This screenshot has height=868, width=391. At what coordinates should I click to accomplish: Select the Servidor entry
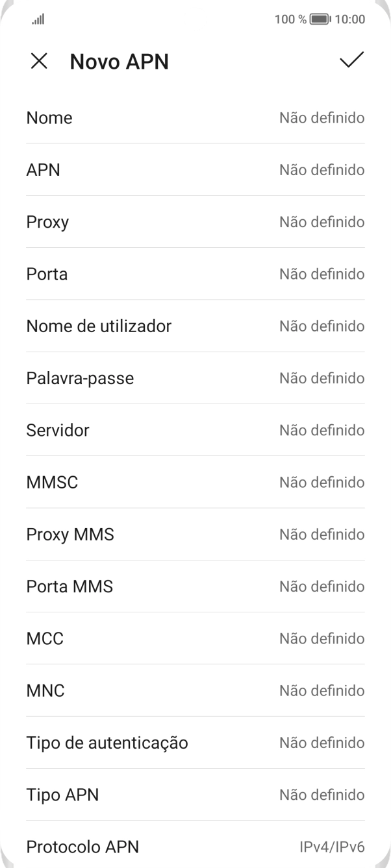(195, 429)
